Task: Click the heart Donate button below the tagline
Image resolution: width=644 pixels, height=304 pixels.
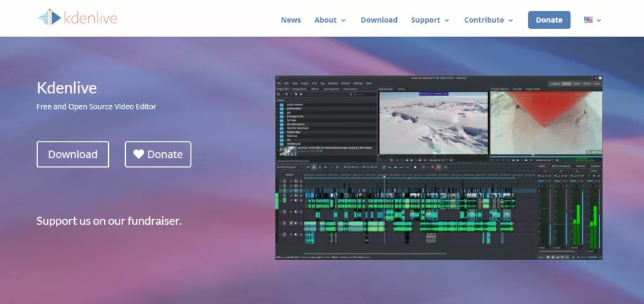Action: (158, 154)
